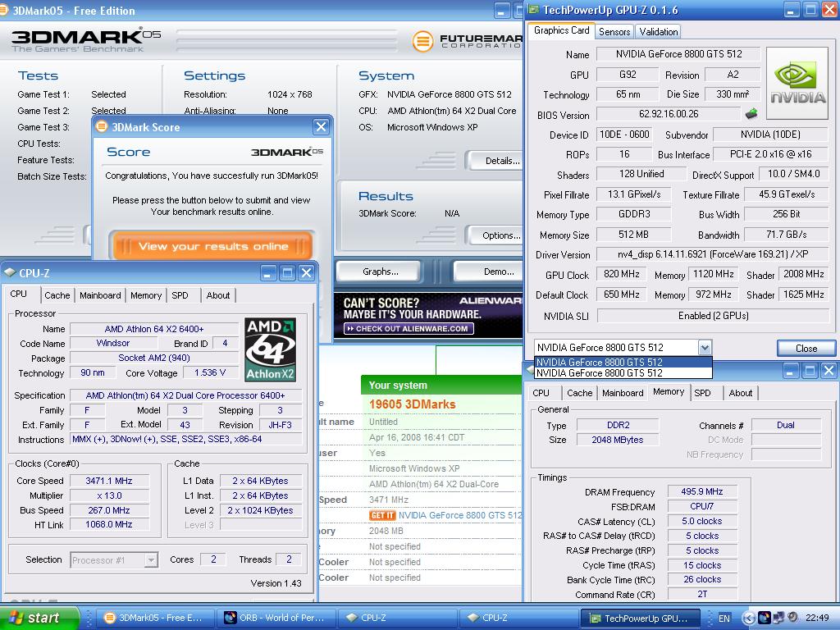840x630 pixels.
Task: Click the Core Speed value 3471.1 MHz
Action: [109, 481]
